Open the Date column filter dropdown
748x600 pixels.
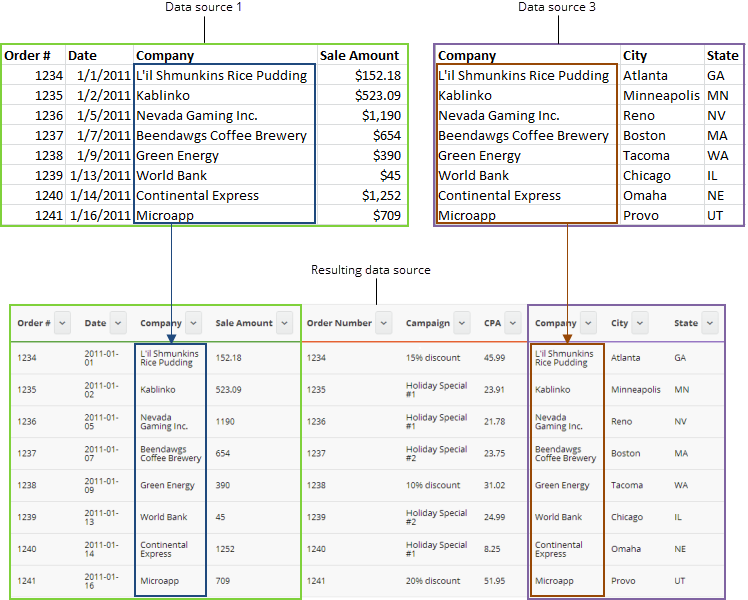click(118, 323)
